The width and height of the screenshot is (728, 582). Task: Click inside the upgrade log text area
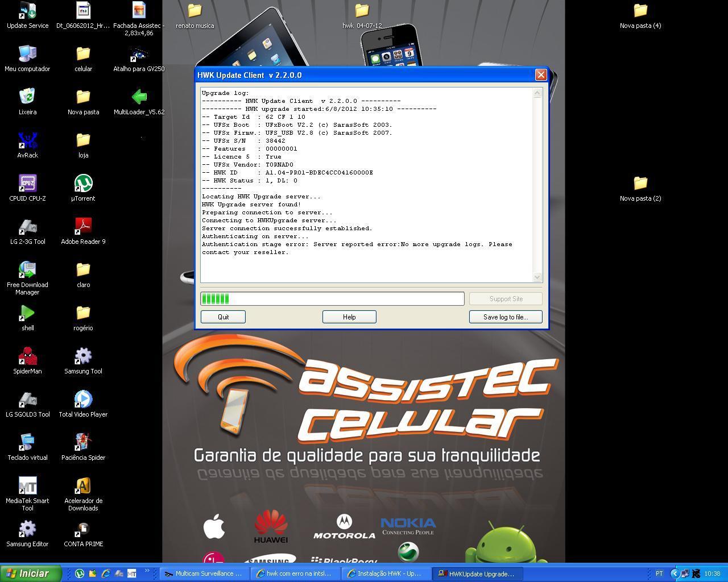(366, 185)
